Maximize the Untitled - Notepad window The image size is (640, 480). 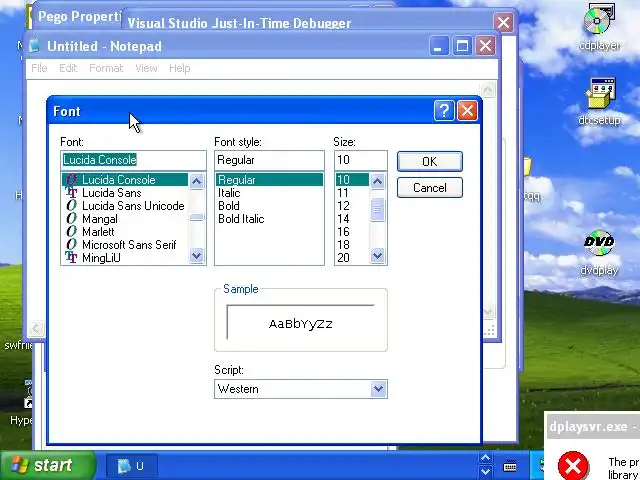[462, 46]
